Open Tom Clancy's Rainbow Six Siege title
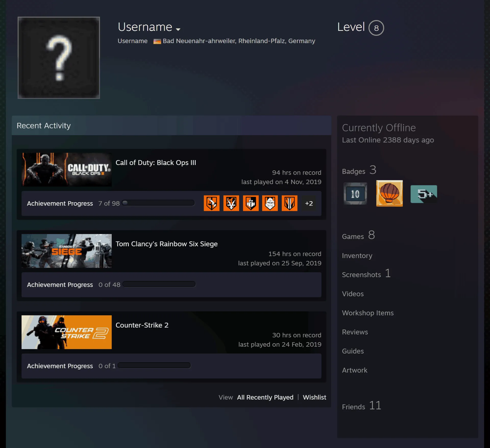 (x=167, y=244)
